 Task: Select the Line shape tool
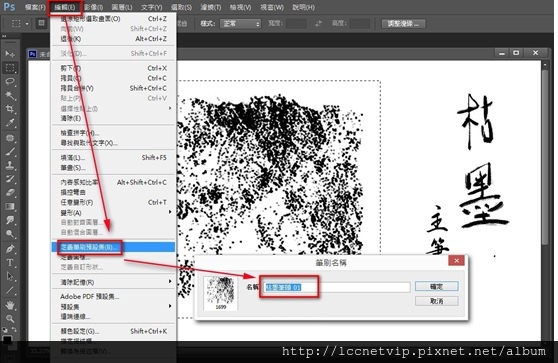pyautogui.click(x=10, y=290)
